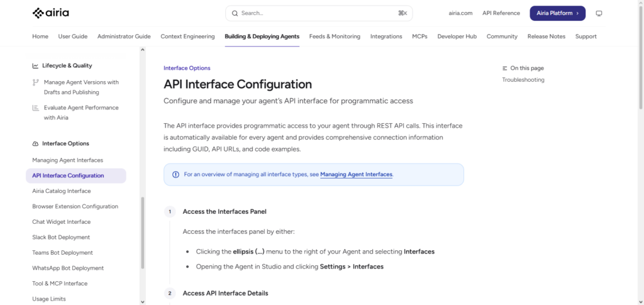
Task: Open Browser Extension Configuration page
Action: tap(75, 206)
